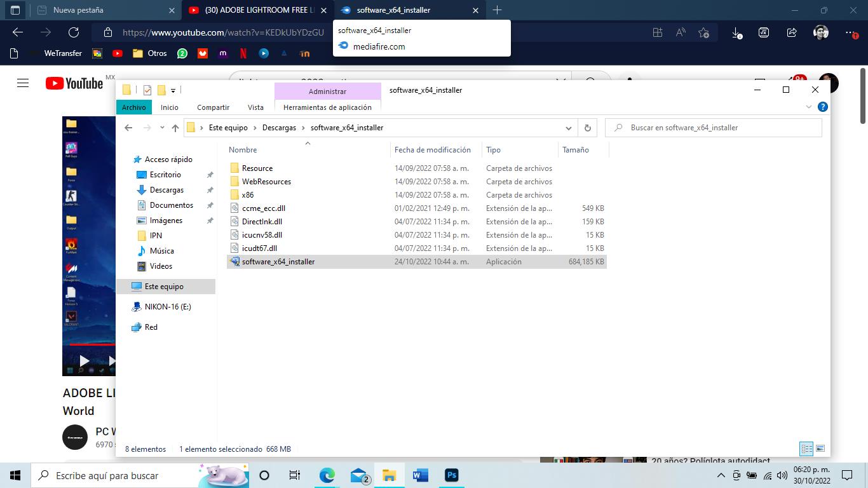868x488 pixels.
Task: Switch to large thumbnails view in Explorer
Action: click(820, 449)
